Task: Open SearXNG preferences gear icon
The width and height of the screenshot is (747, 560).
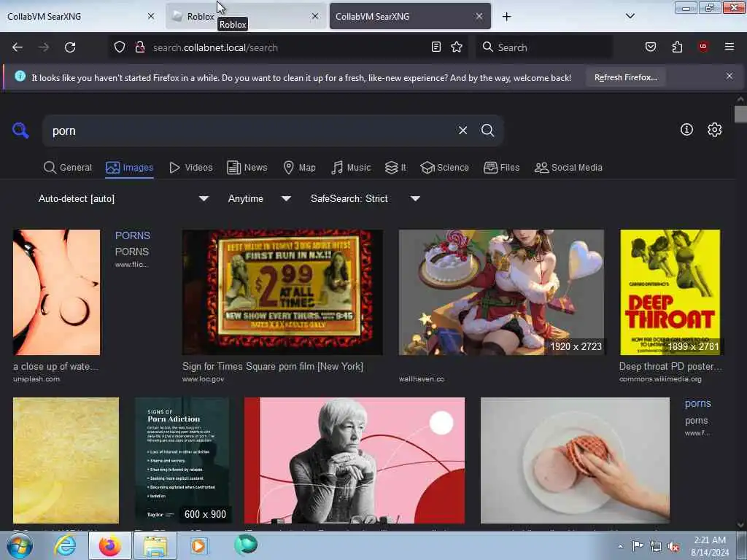Action: pos(715,130)
